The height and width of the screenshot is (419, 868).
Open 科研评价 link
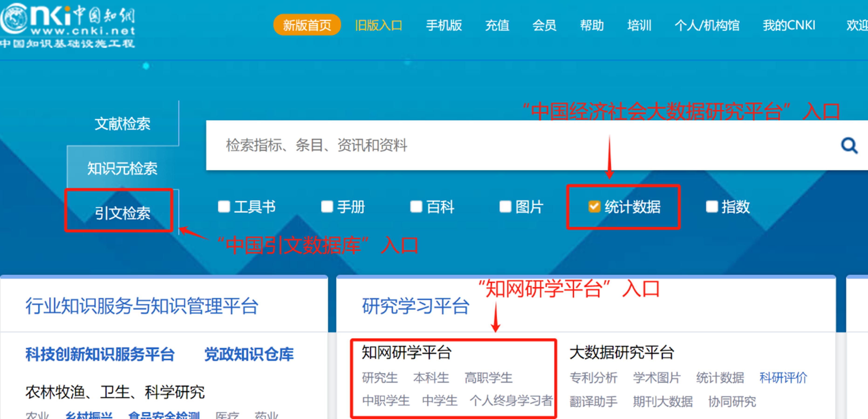click(x=783, y=378)
